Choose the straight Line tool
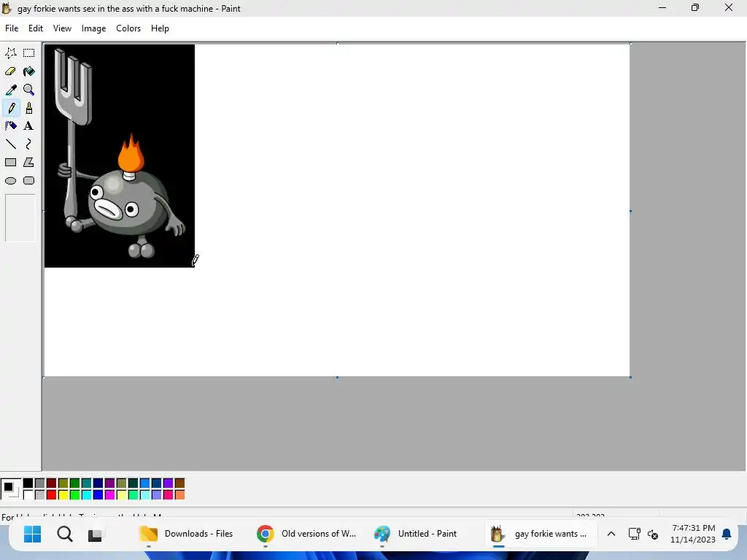747x560 pixels. tap(10, 144)
